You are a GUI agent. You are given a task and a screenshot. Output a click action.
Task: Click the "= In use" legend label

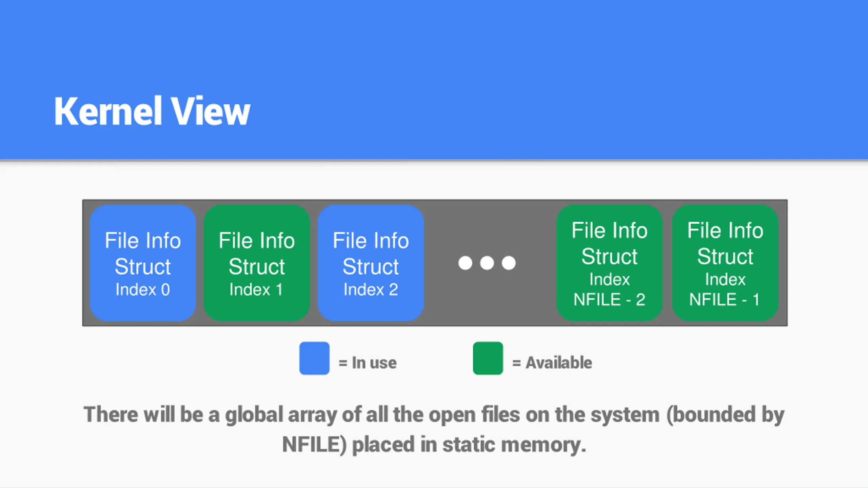[x=368, y=363]
